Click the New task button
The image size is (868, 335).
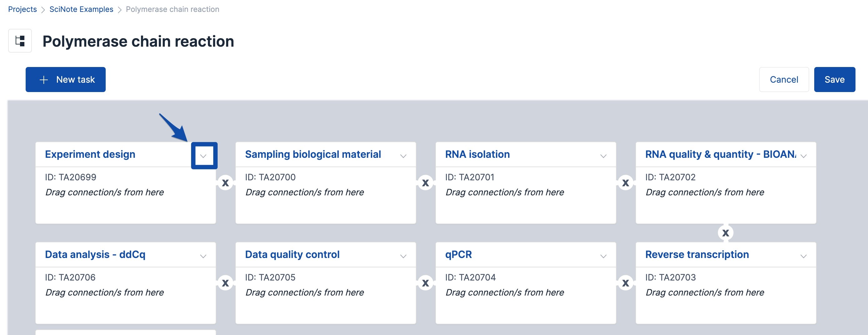66,80
